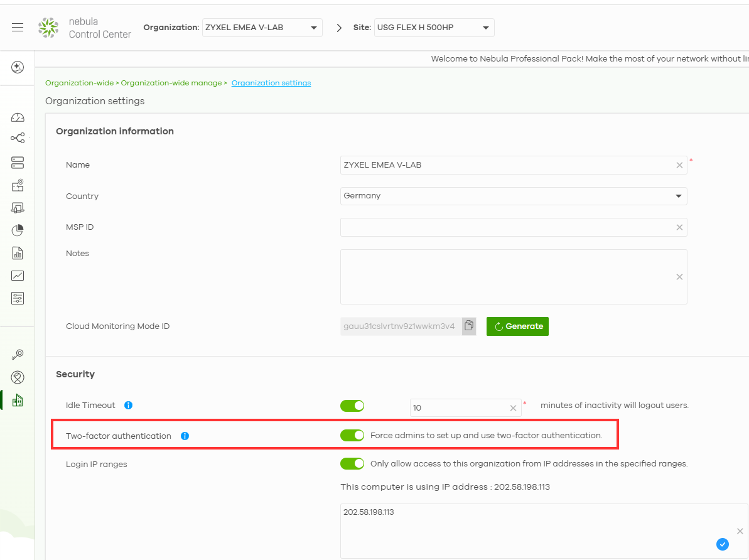Go to Organization-wide breadcrumb
Image resolution: width=749 pixels, height=560 pixels.
pyautogui.click(x=79, y=83)
